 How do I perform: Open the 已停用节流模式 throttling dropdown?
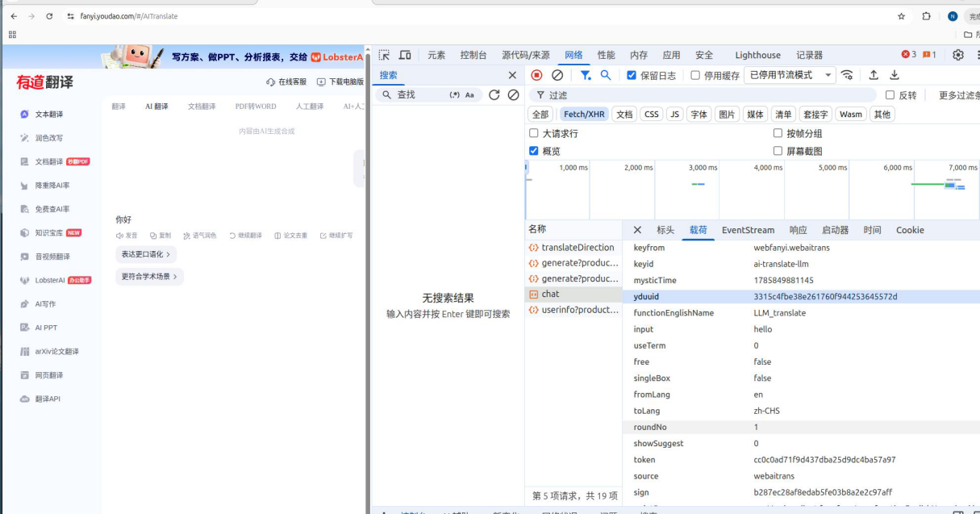tap(790, 75)
